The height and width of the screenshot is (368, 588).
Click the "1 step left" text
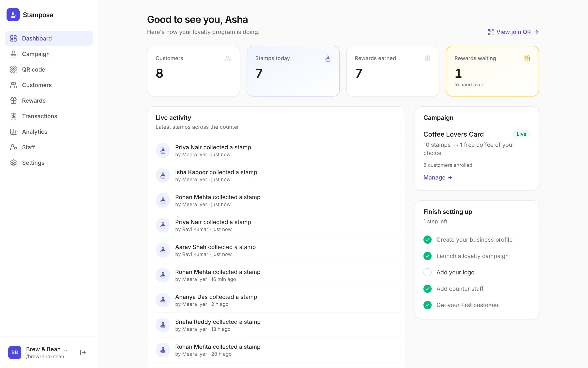point(435,221)
